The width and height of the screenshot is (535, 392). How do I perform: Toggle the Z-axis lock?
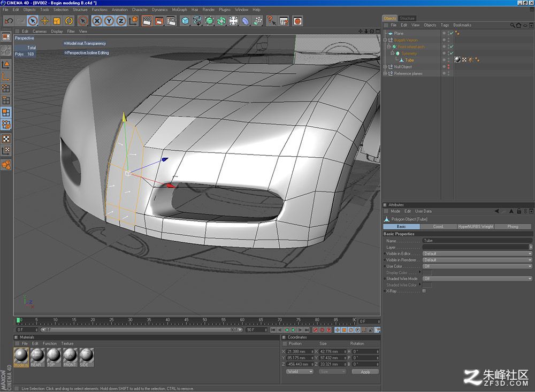[121, 21]
